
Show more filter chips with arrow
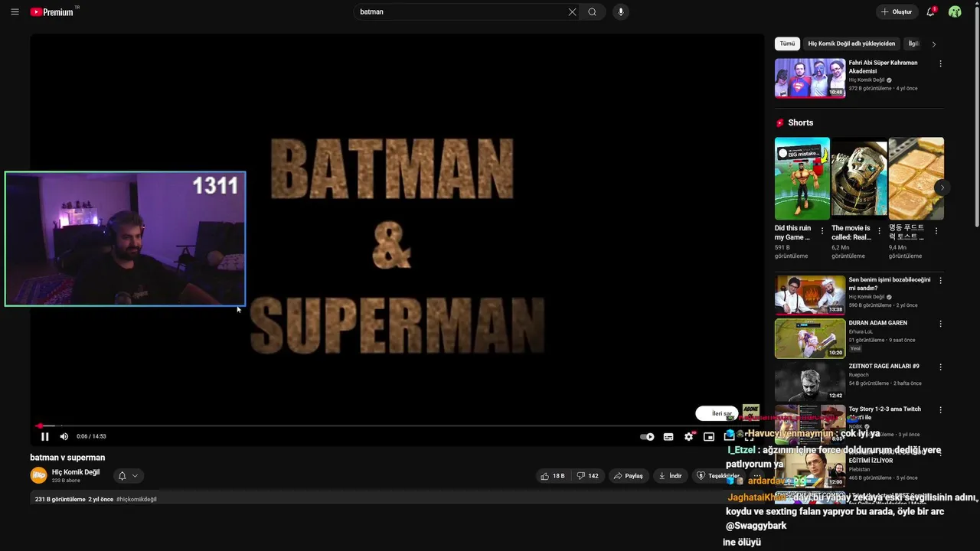tap(933, 44)
